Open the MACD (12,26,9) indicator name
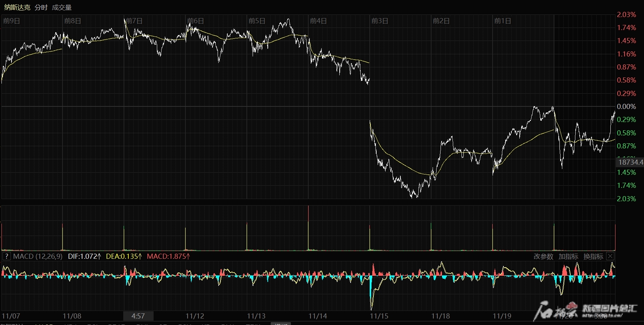Image resolution: width=644 pixels, height=325 pixels. point(38,256)
